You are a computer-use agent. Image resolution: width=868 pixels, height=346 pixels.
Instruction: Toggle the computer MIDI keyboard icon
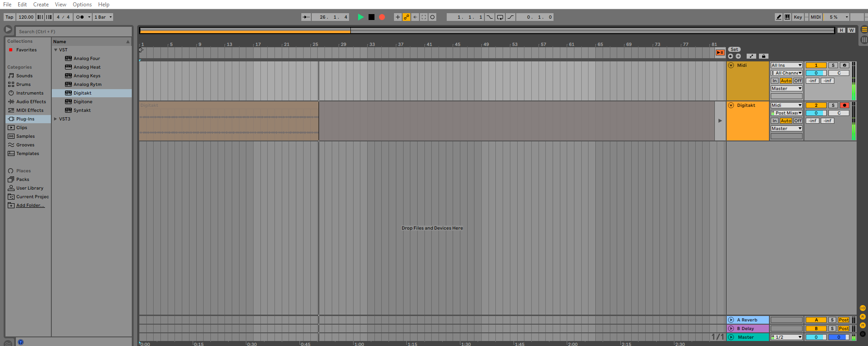[x=787, y=17]
